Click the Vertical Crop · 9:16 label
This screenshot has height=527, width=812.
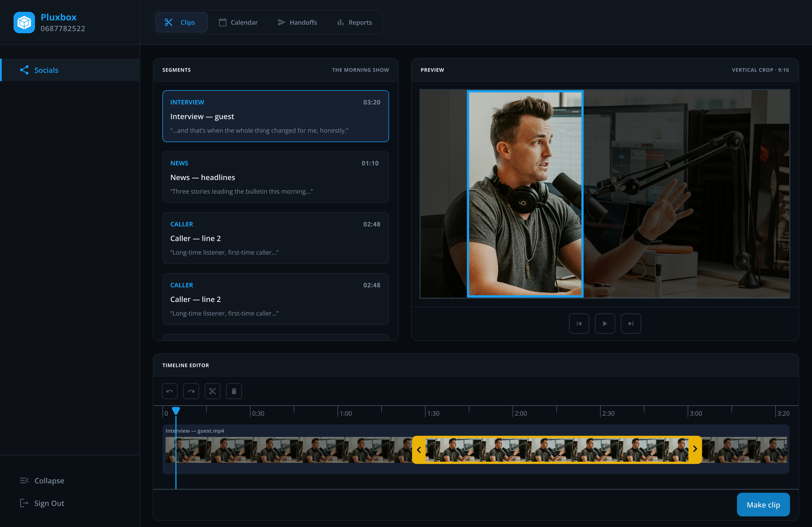tap(760, 70)
